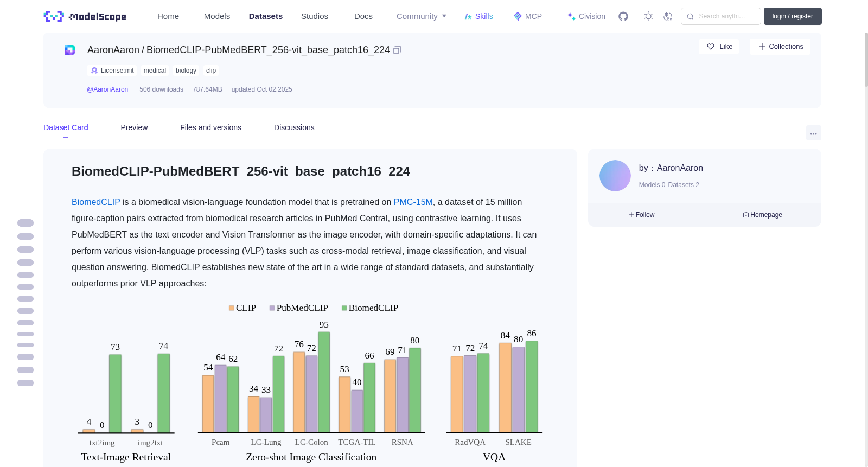Image resolution: width=868 pixels, height=467 pixels.
Task: Open the three-dot more options menu
Action: [814, 133]
